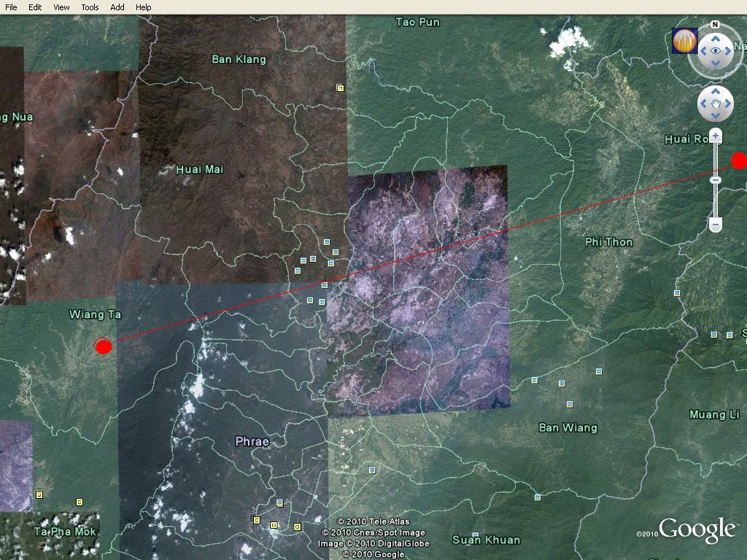The height and width of the screenshot is (560, 747).
Task: Click the look-right arrow on the eye joystick
Action: [x=729, y=51]
